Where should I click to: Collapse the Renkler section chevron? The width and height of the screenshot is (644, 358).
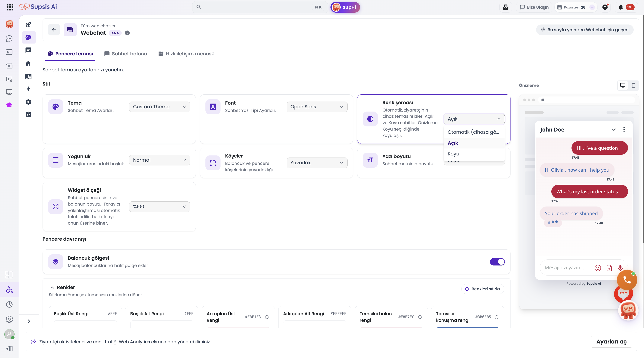tap(52, 288)
